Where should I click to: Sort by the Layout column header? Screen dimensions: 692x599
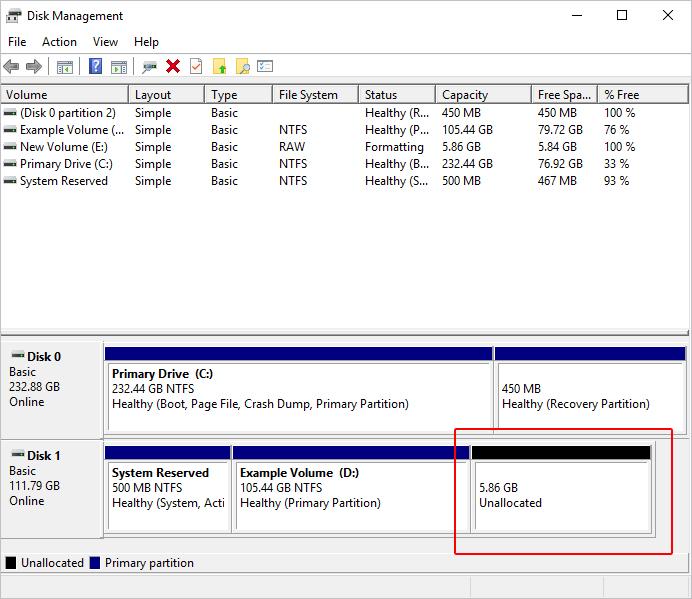(x=167, y=94)
